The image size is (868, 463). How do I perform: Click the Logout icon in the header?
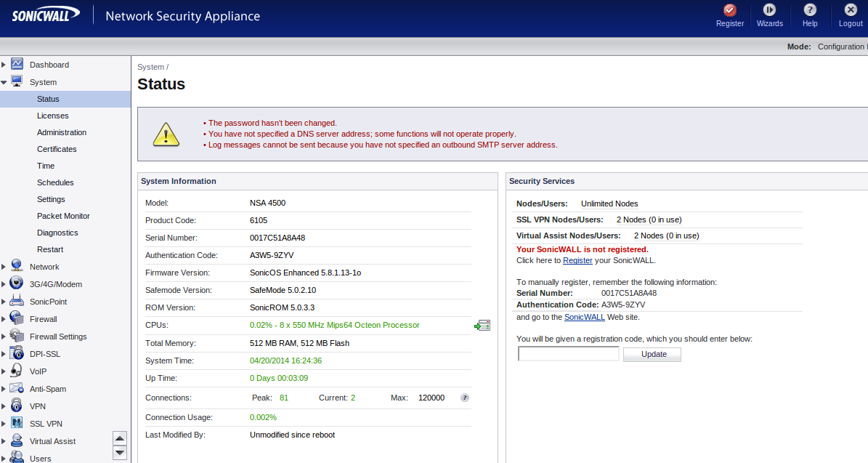[x=851, y=10]
